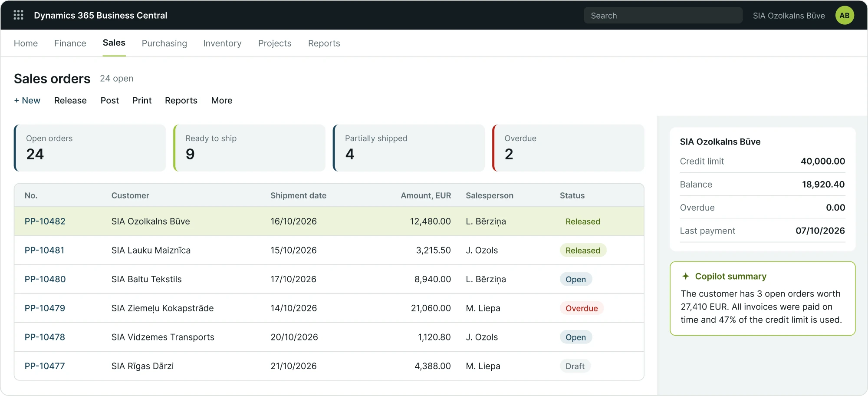Go to the Home tab
This screenshot has width=868, height=396.
pos(26,43)
